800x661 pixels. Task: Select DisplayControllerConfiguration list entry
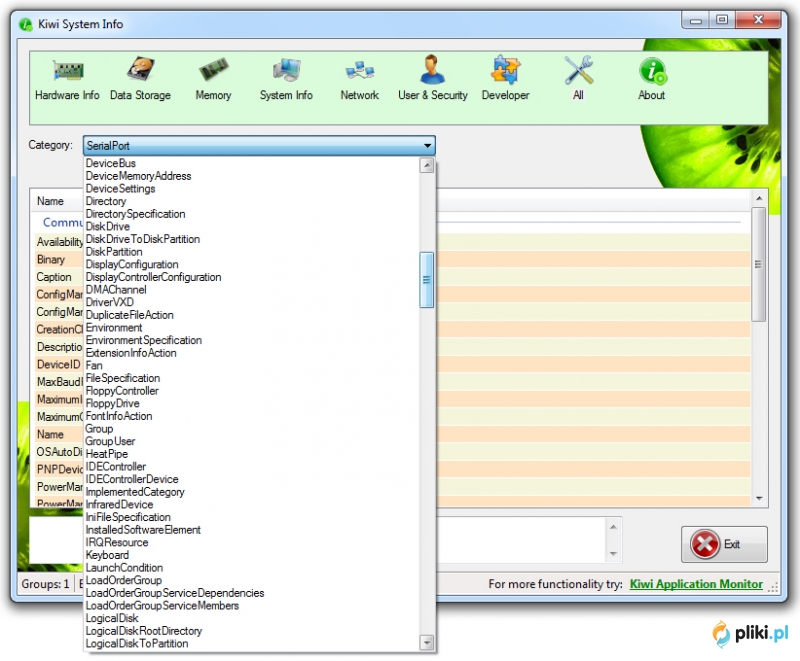pyautogui.click(x=252, y=277)
